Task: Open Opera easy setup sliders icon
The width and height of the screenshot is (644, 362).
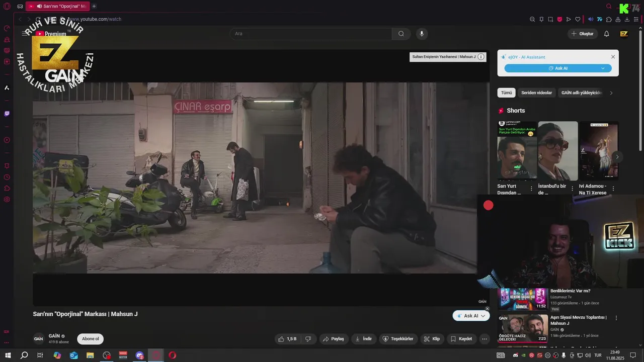Action: pyautogui.click(x=636, y=19)
